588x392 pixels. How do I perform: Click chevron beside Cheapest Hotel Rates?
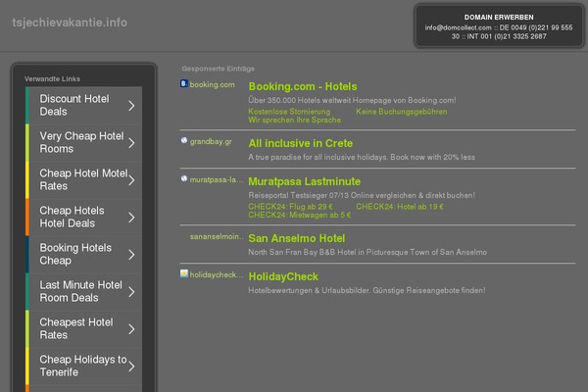131,329
